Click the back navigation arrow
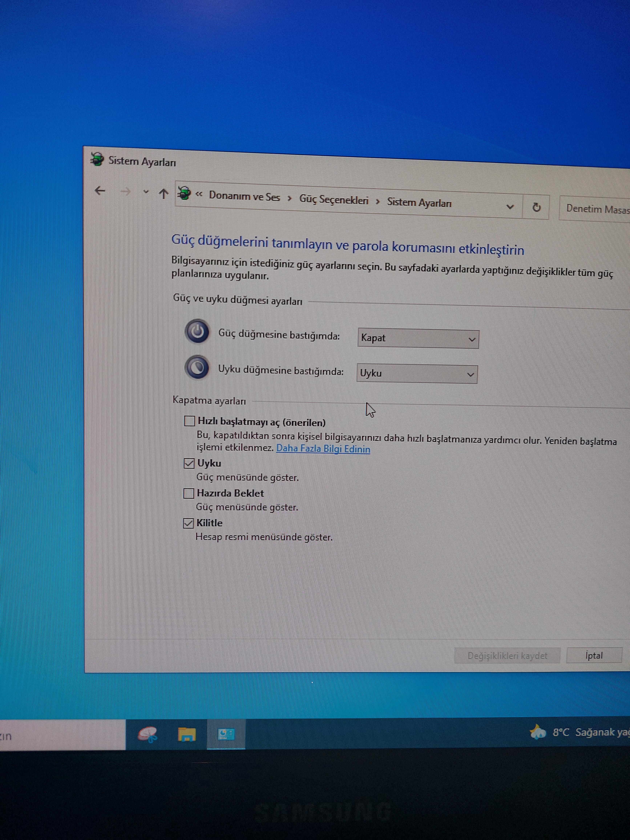Viewport: 630px width, 840px height. pos(100,191)
